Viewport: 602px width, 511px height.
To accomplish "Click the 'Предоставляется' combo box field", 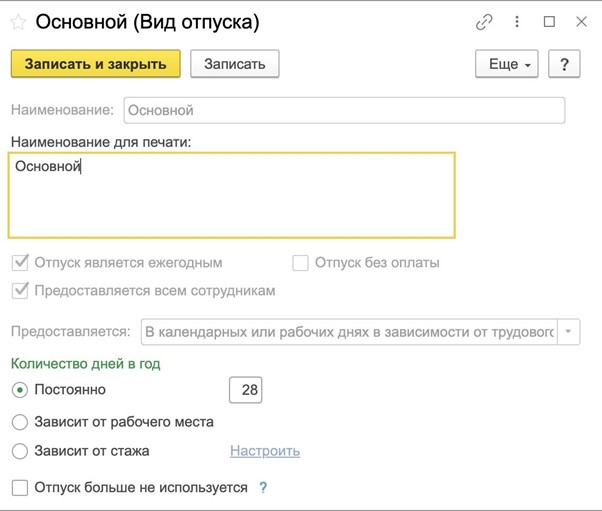I will (x=348, y=332).
